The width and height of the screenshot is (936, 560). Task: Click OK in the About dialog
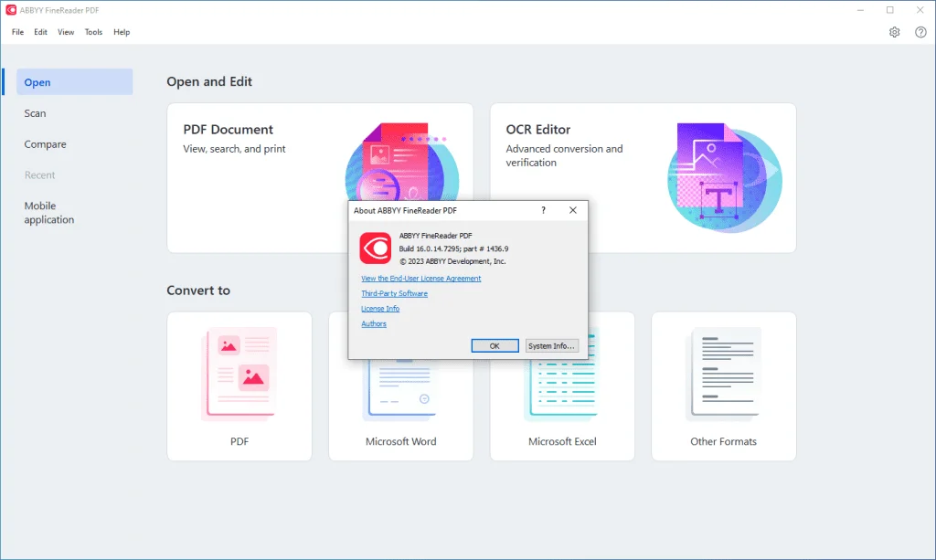click(495, 346)
